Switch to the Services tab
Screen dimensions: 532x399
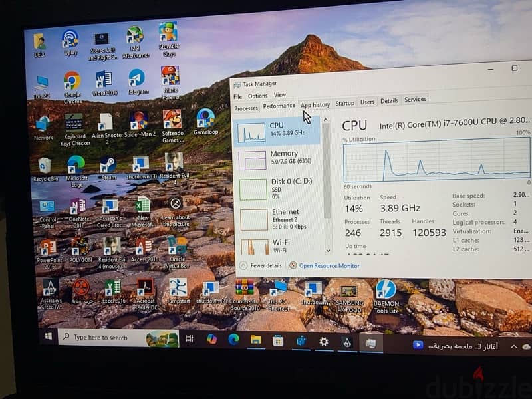coord(415,99)
